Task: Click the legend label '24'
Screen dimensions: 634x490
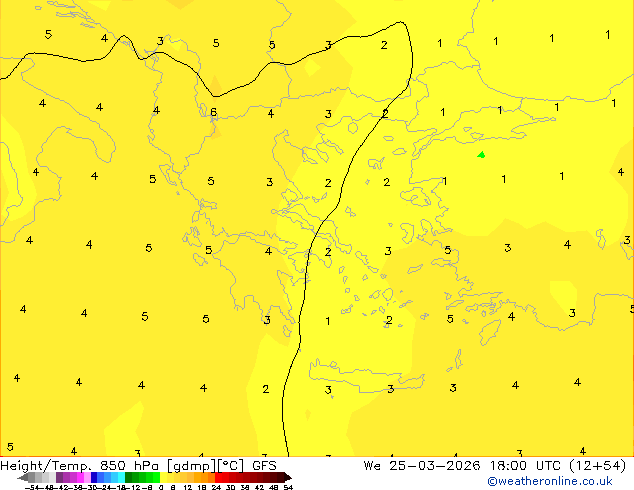Action: (x=216, y=487)
